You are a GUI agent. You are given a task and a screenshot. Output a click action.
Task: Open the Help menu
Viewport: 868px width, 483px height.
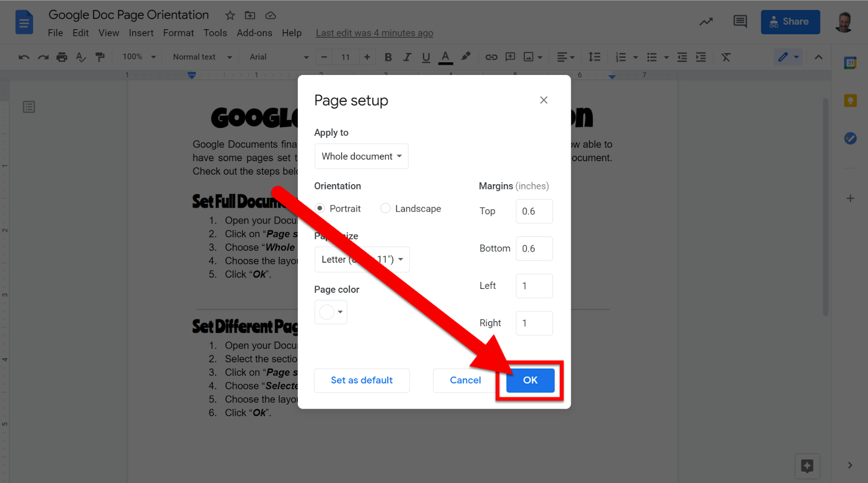coord(291,33)
